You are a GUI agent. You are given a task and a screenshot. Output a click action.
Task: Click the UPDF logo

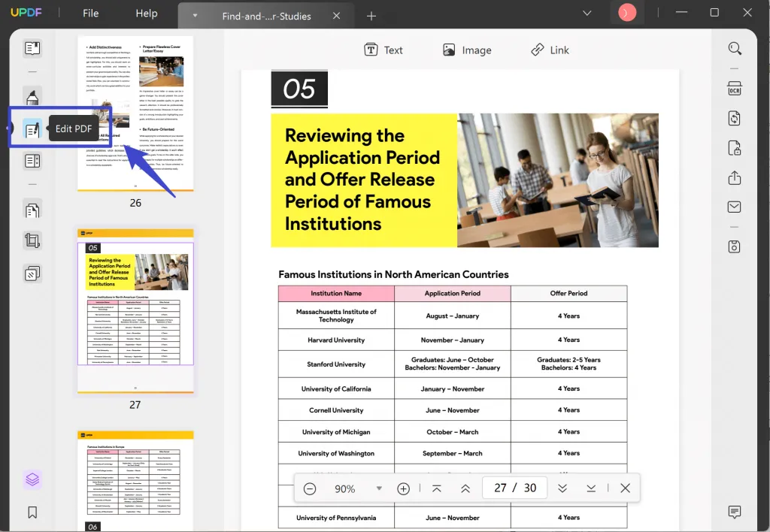tap(26, 13)
